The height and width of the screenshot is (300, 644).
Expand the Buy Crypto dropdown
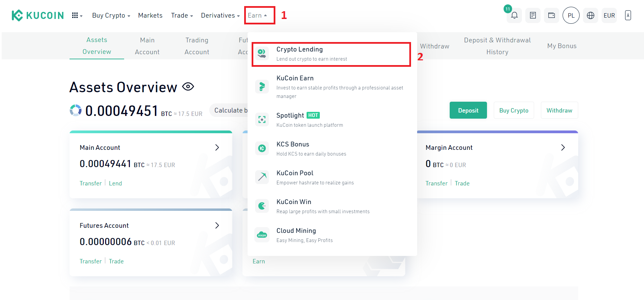click(x=111, y=16)
